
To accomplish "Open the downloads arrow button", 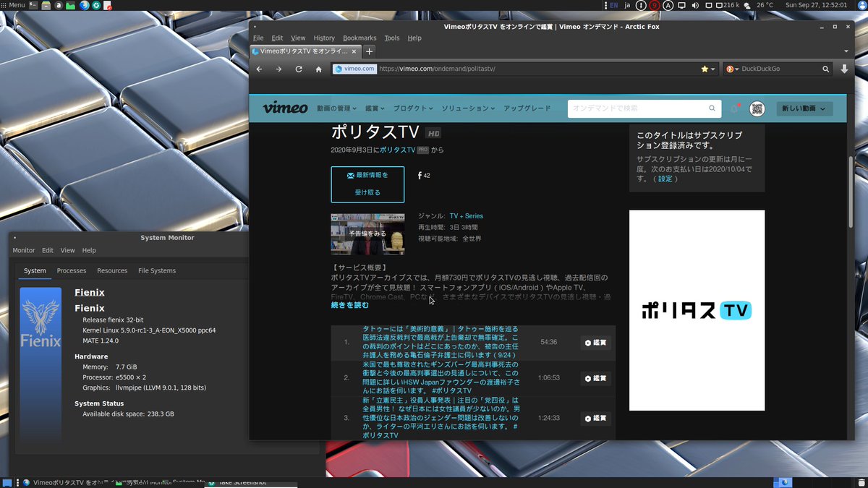I will (x=844, y=69).
